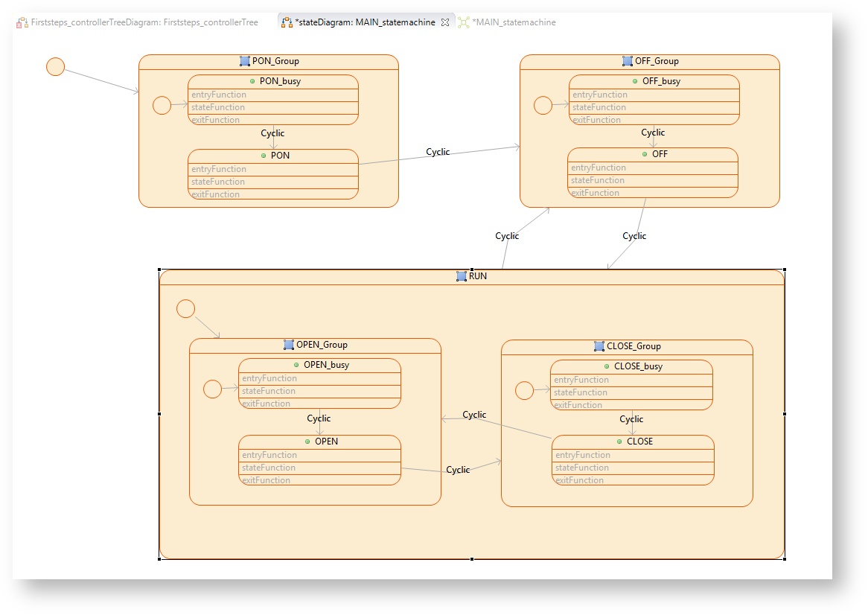Click stateFunction in the OPEN state
Image resolution: width=868 pixels, height=615 pixels.
pyautogui.click(x=269, y=468)
